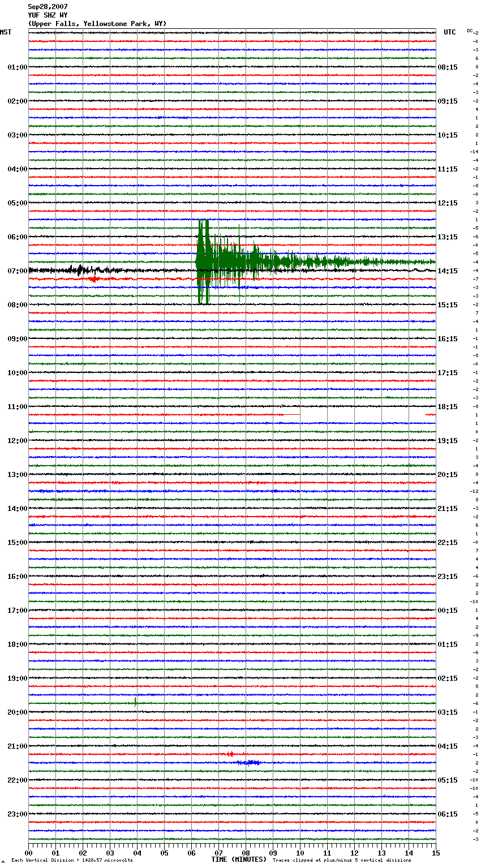Click the 11:15 UTC time label
The width and height of the screenshot is (481, 868).
448,169
